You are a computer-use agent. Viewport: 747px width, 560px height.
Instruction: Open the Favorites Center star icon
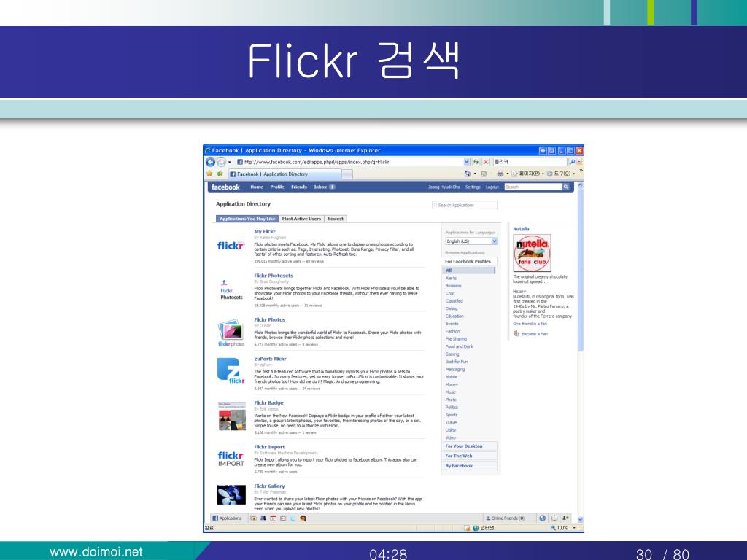point(209,174)
